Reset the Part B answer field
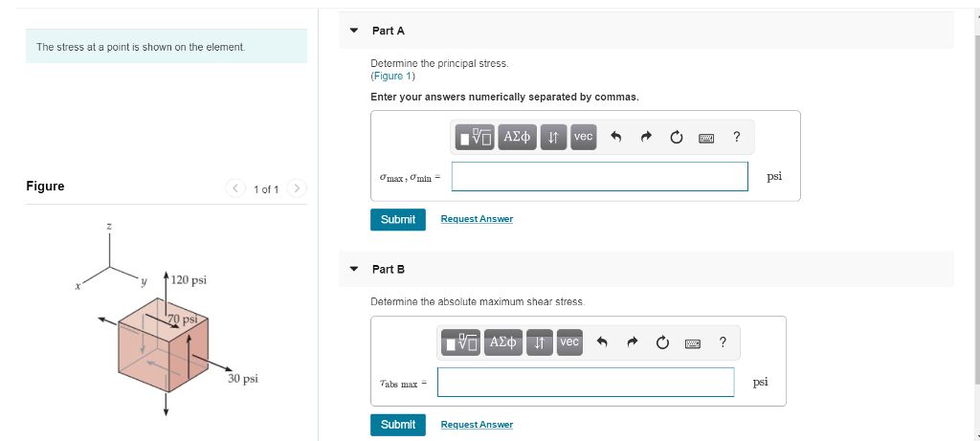 pos(662,342)
